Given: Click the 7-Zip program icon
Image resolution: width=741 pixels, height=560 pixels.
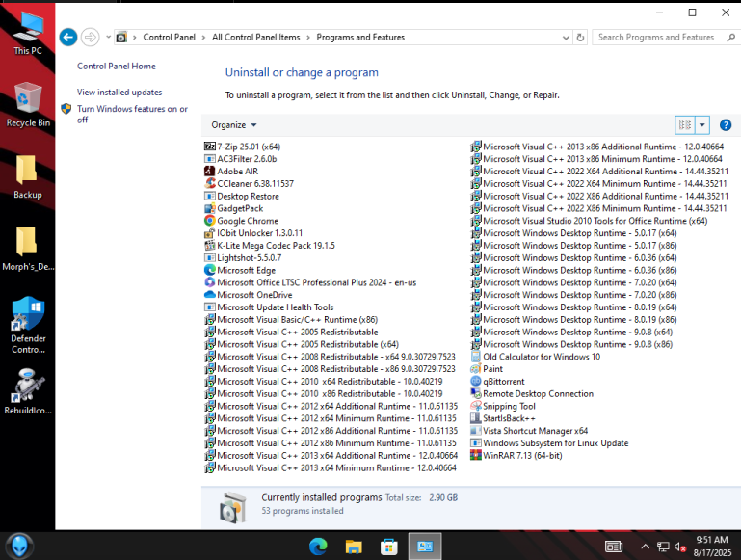Looking at the screenshot, I should click(209, 147).
